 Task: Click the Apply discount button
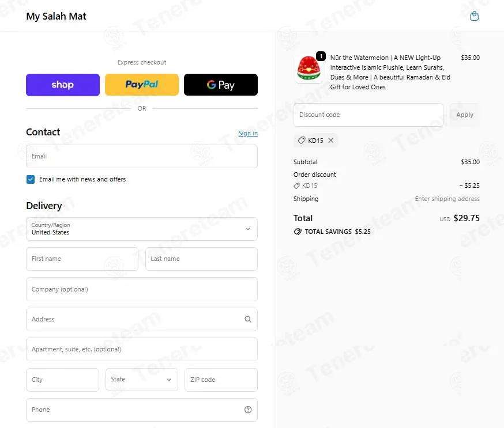464,115
